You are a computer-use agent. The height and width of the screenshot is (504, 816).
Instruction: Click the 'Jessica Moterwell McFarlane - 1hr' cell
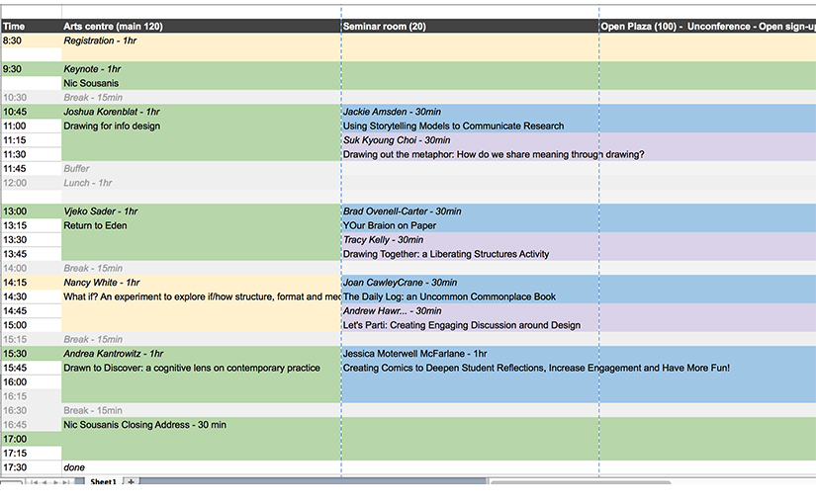click(470, 353)
